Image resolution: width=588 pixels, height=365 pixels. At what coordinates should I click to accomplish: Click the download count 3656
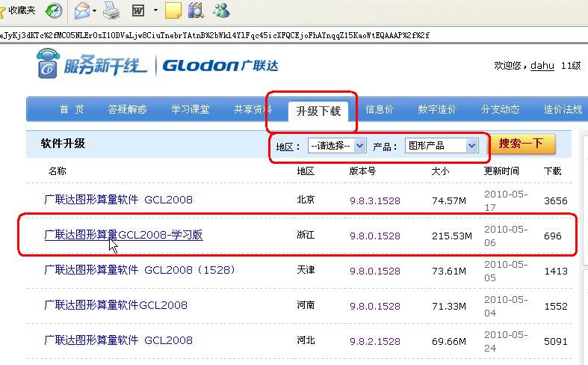[x=556, y=201]
